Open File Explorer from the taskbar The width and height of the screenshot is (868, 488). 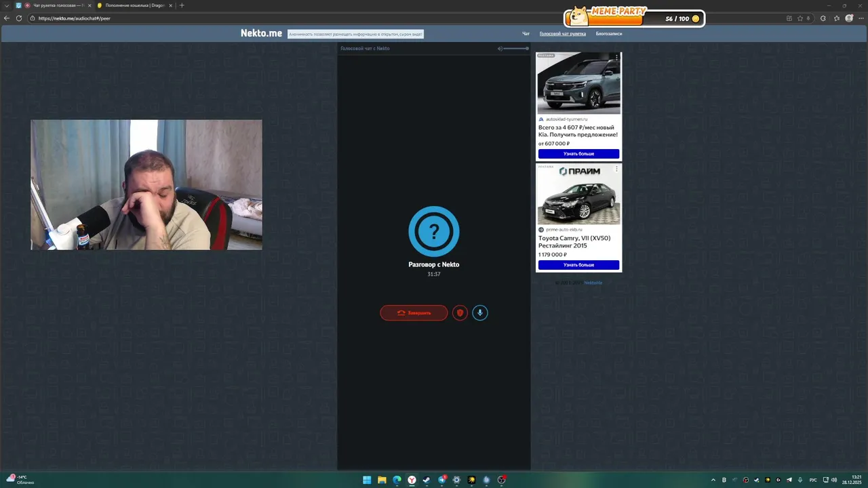click(x=382, y=480)
